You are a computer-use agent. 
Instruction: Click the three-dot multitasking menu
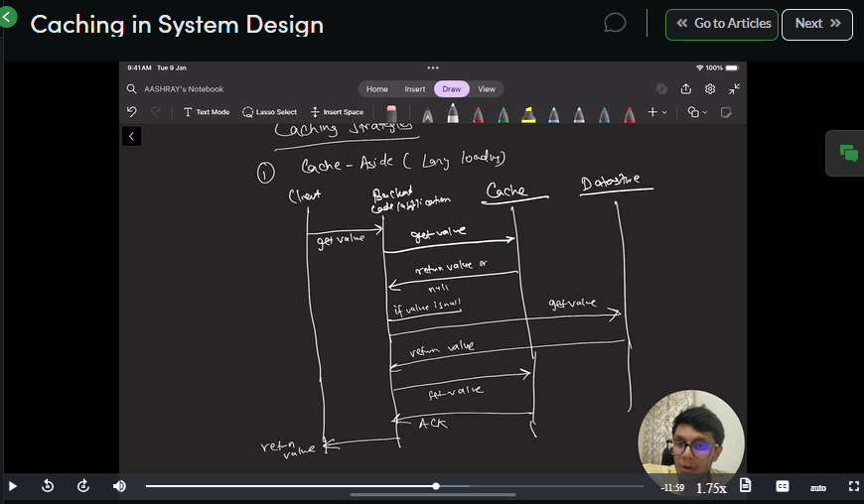(433, 67)
